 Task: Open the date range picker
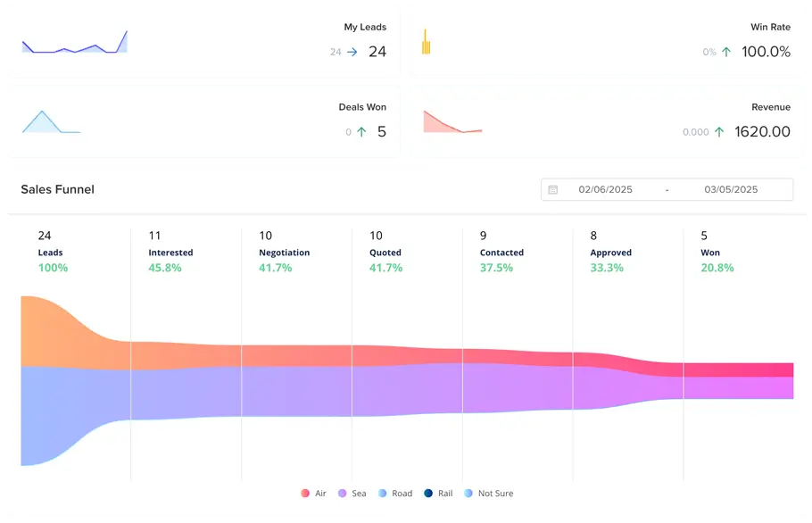666,189
